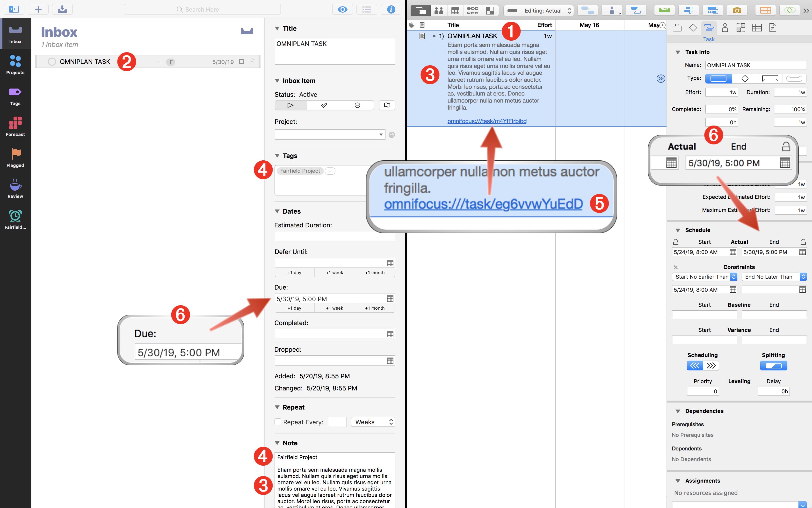Click the Estimated Duration field
This screenshot has height=508, width=812.
click(x=334, y=236)
